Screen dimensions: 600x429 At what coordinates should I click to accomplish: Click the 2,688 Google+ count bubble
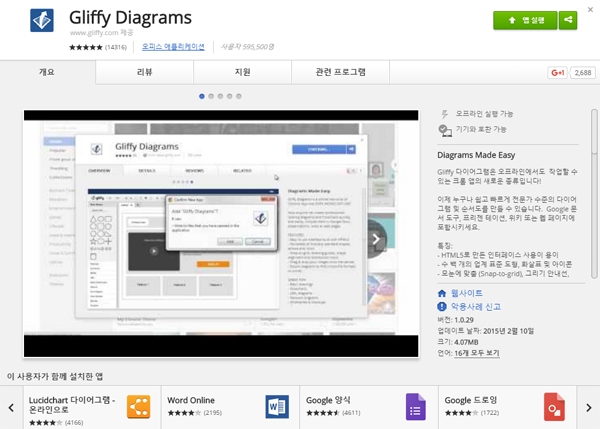tap(583, 72)
